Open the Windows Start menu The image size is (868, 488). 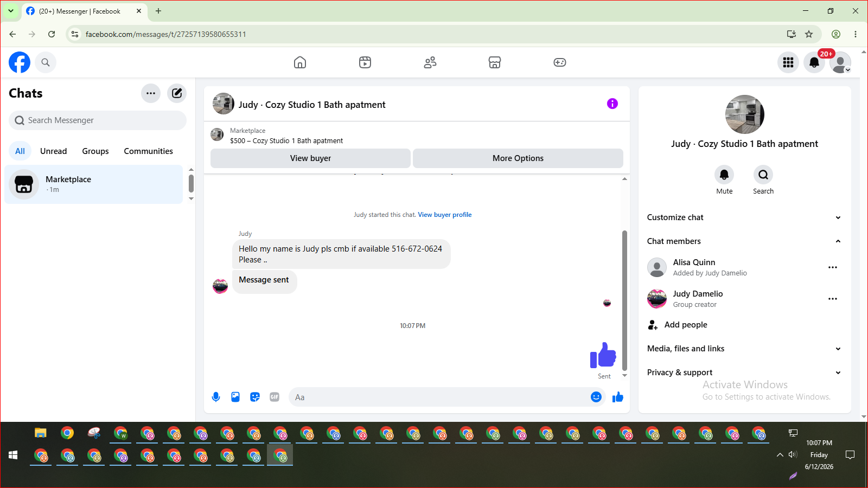pos(13,455)
